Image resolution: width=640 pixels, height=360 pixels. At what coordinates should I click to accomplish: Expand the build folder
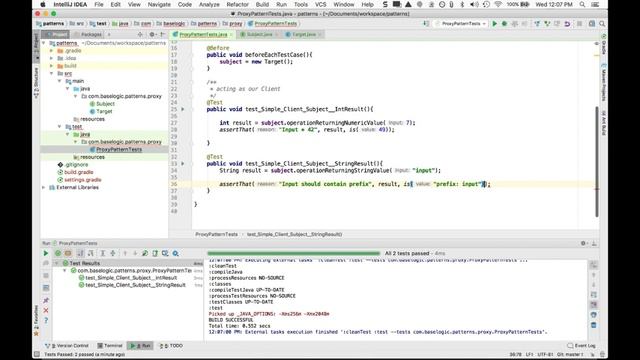pos(51,66)
